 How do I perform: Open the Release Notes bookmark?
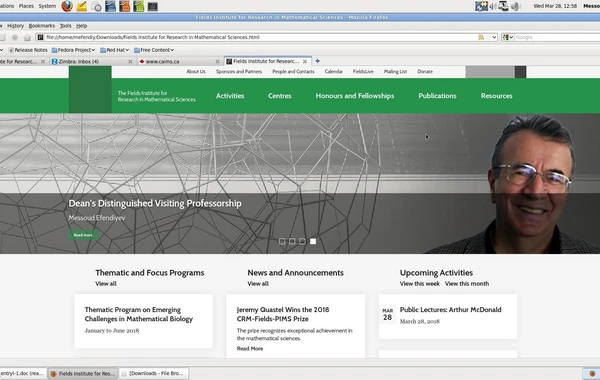click(28, 50)
